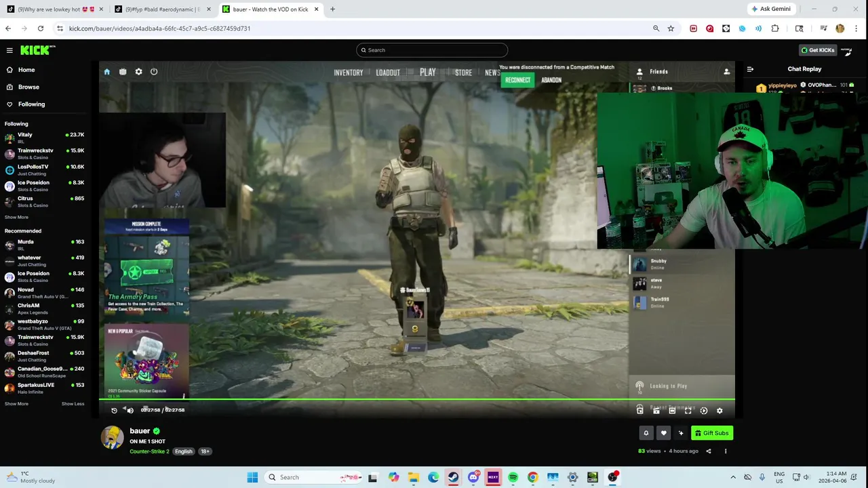Open the Extensions puzzle-piece menu
The height and width of the screenshot is (488, 868).
point(775,28)
